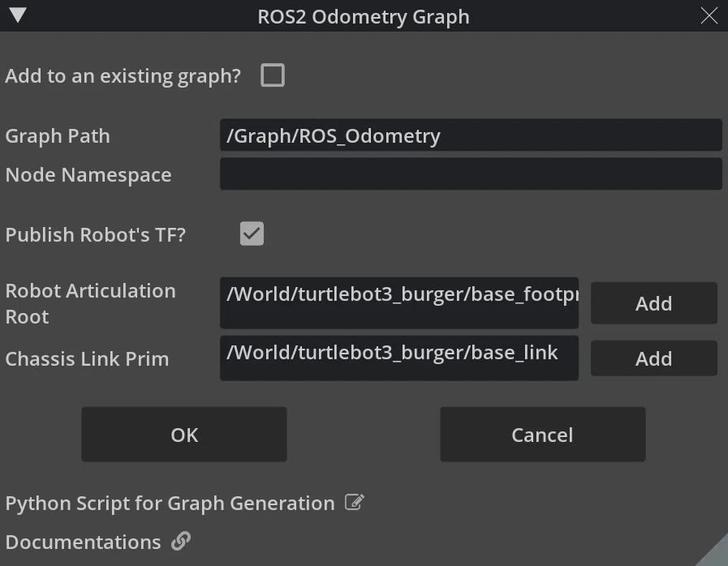Close the ROS2 Odometry Graph dialog
This screenshot has width=728, height=566.
pos(709,15)
